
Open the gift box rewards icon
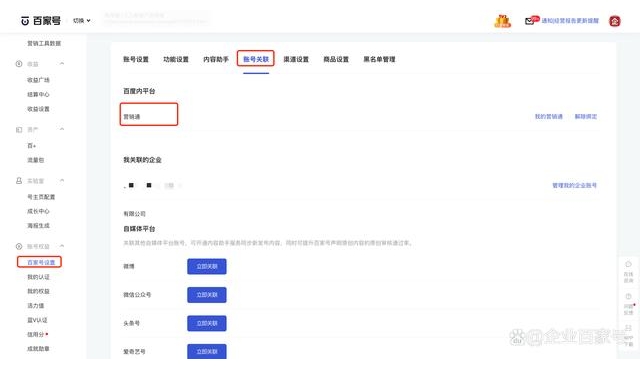click(502, 20)
